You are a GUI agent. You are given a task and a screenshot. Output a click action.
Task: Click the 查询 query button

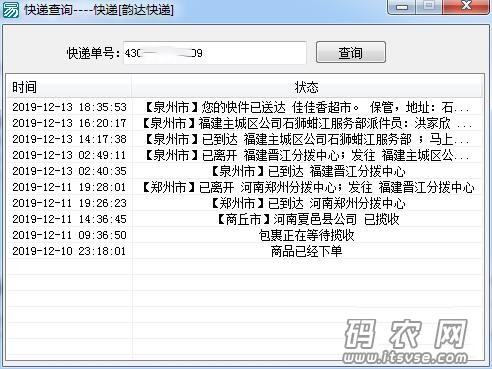click(351, 52)
